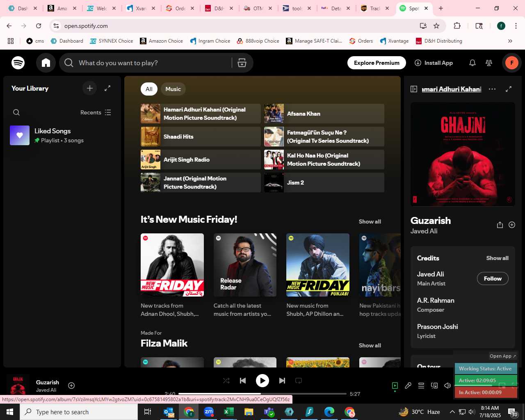Open Release Radar playlist card
Viewport: 525px width, 420px height.
tap(245, 276)
